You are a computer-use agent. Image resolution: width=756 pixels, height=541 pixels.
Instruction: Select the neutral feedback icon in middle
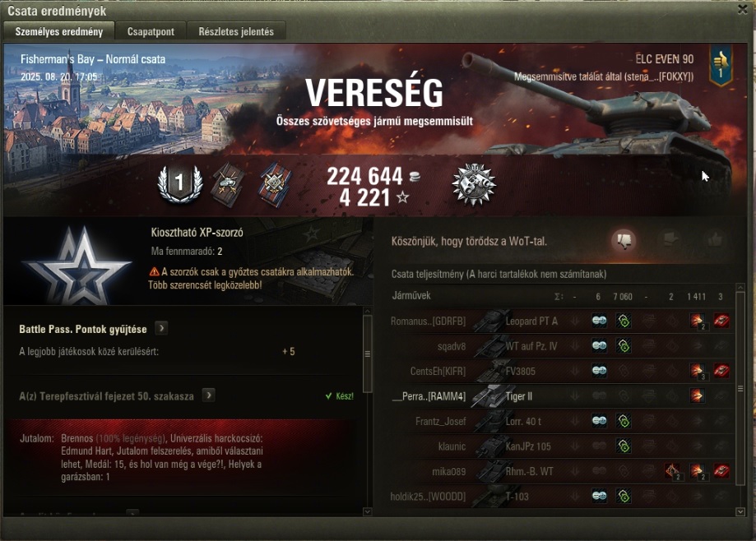tap(670, 239)
